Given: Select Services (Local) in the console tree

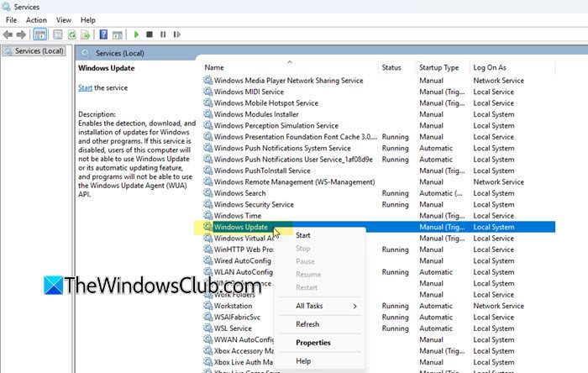Looking at the screenshot, I should tap(34, 51).
